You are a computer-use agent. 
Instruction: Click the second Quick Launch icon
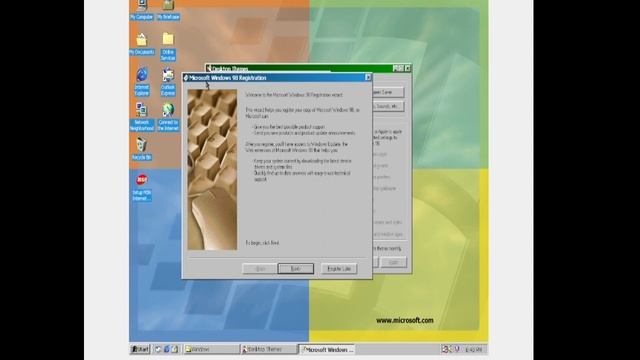click(167, 349)
